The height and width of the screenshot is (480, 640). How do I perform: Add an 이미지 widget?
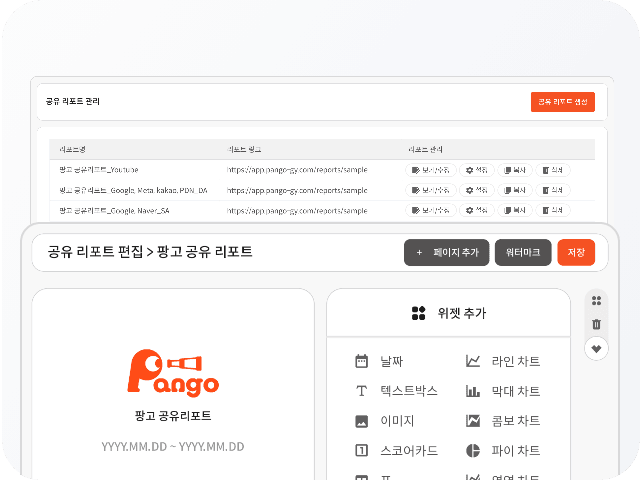(384, 421)
